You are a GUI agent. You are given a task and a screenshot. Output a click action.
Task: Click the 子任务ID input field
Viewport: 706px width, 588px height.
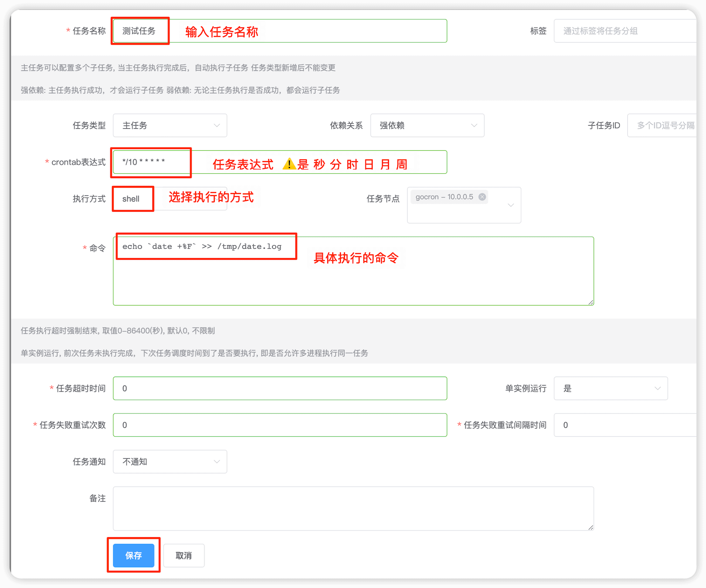tap(664, 125)
